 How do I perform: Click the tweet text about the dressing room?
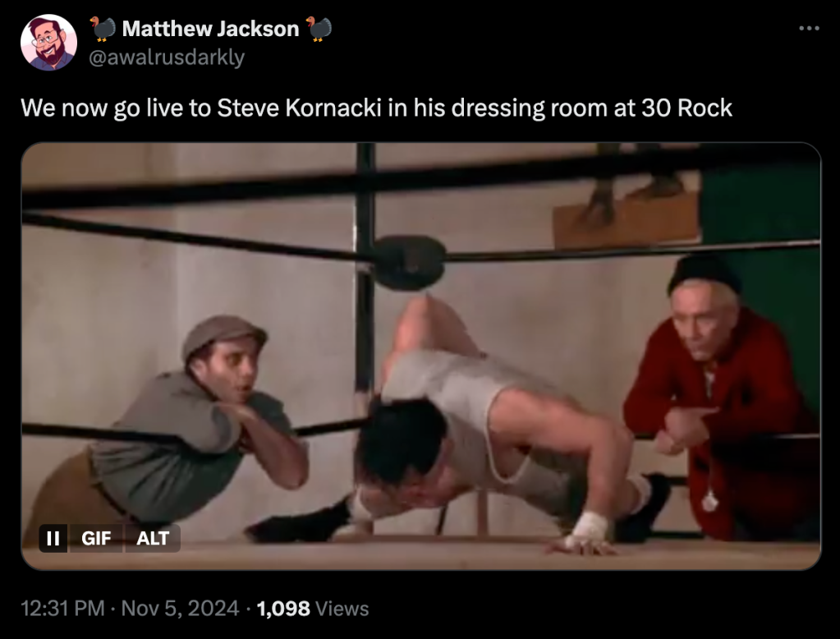click(376, 108)
